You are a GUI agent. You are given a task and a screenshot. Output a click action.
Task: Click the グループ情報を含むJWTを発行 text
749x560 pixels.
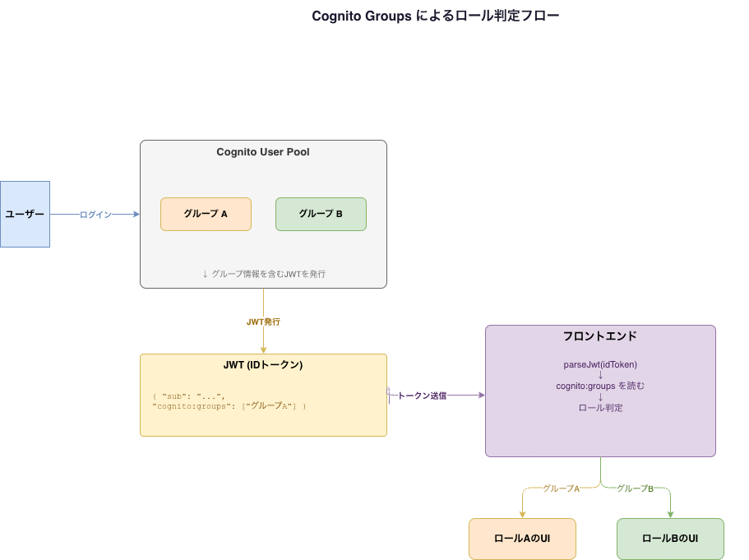[x=263, y=274]
